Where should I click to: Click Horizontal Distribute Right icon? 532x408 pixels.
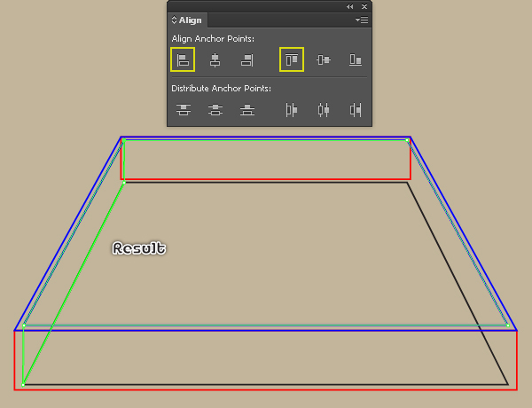(x=356, y=110)
